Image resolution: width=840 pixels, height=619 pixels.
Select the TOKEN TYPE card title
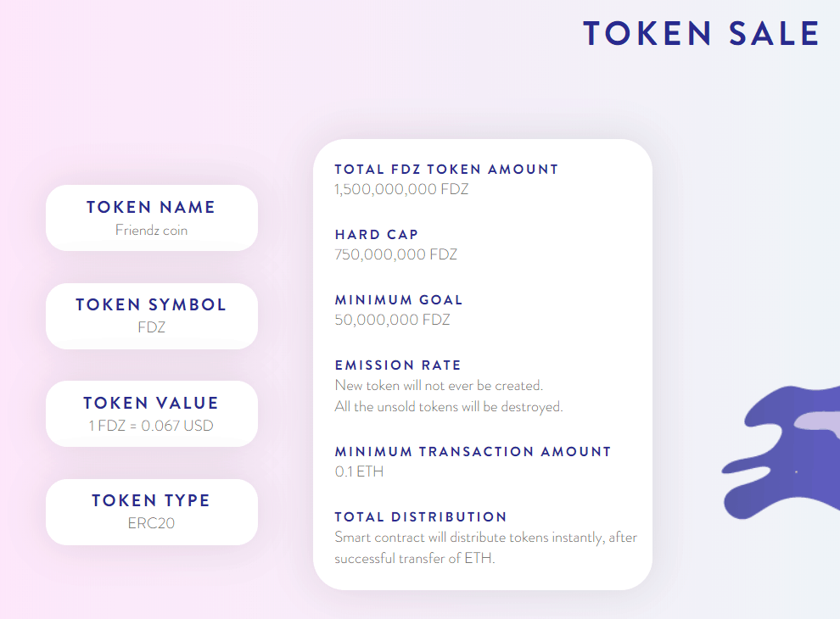151,500
